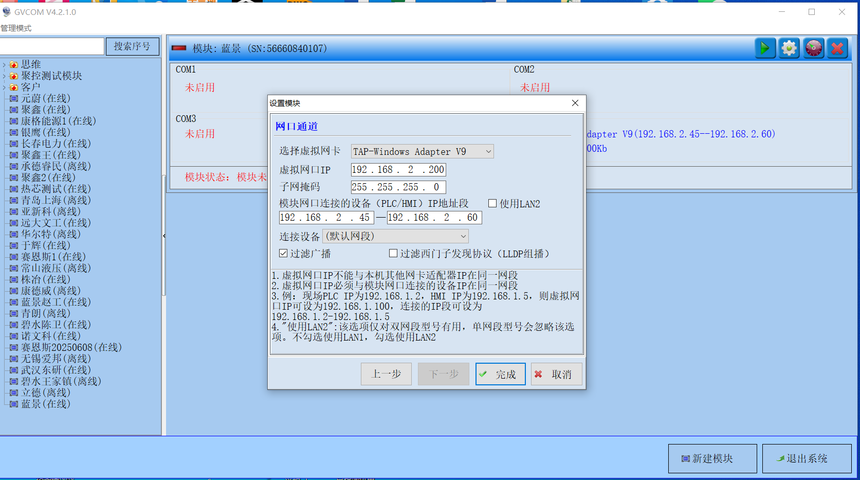The height and width of the screenshot is (480, 860).
Task: Open the 连接设备 (默认网段) dropdown
Action: [x=395, y=236]
